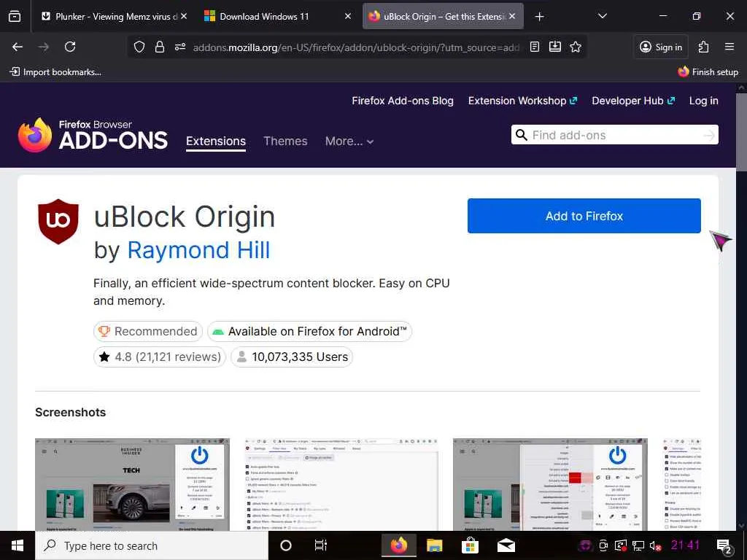Open Developer Hub link
The height and width of the screenshot is (560, 747).
point(633,101)
